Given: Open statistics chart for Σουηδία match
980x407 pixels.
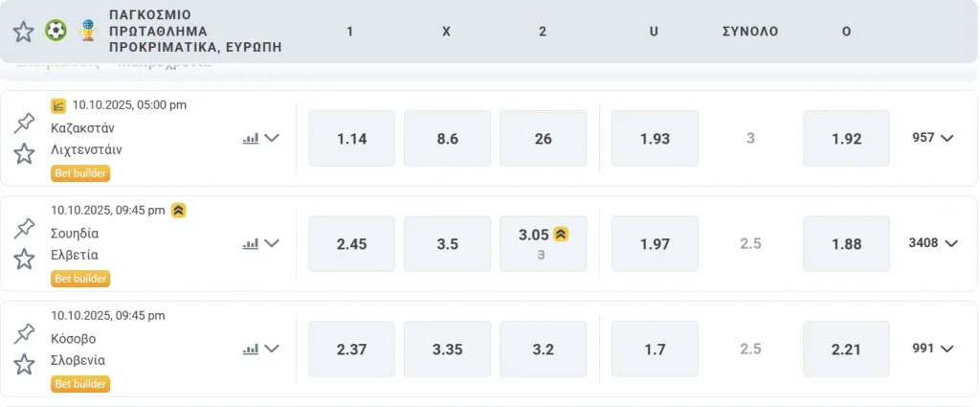Looking at the screenshot, I should [252, 243].
